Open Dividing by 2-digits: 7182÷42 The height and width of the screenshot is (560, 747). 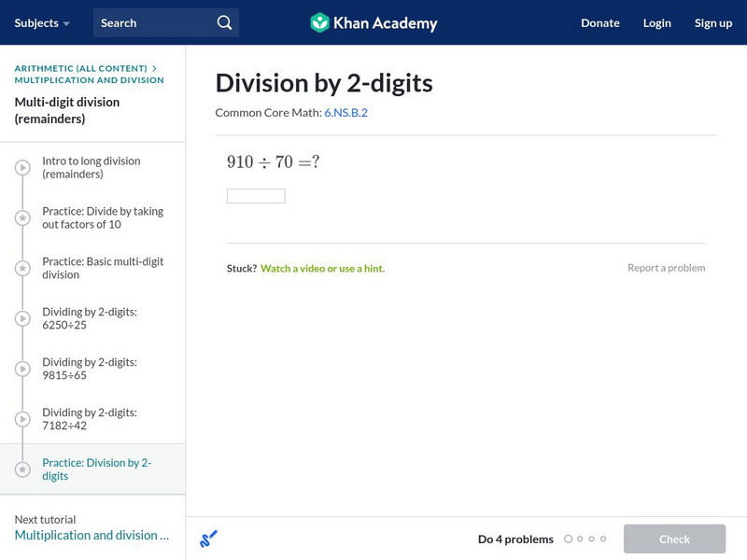pos(90,419)
